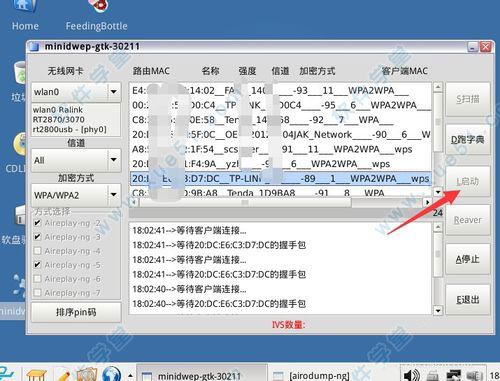Open the wlan0 wireless card dropdown
The image size is (500, 381).
pos(76,91)
